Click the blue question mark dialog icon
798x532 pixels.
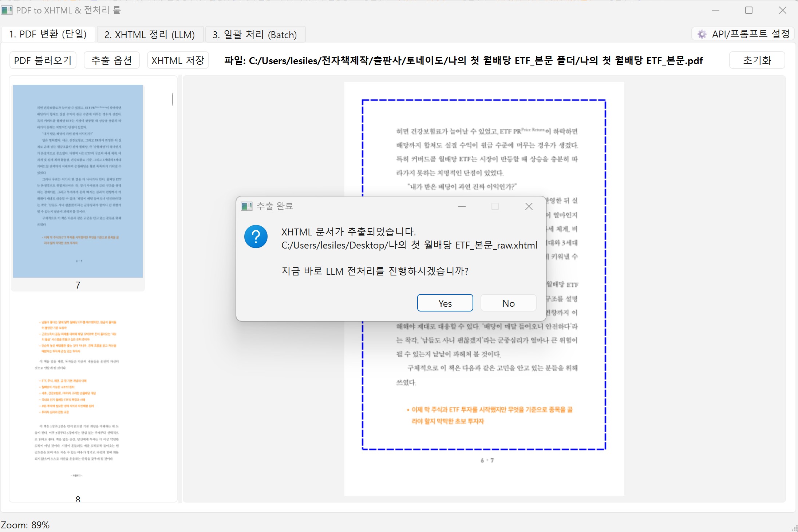point(256,237)
